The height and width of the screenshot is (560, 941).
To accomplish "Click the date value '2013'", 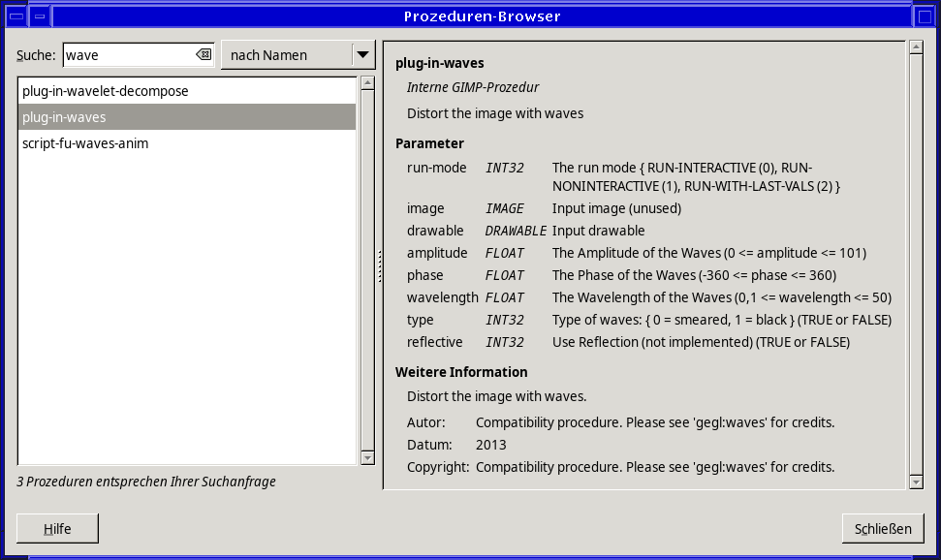I will click(x=491, y=445).
